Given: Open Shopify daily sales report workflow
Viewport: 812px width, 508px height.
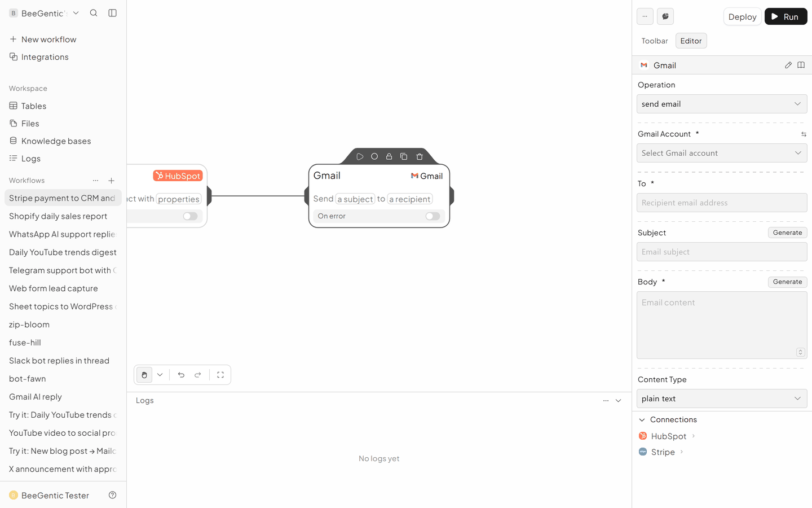Looking at the screenshot, I should [x=63, y=216].
